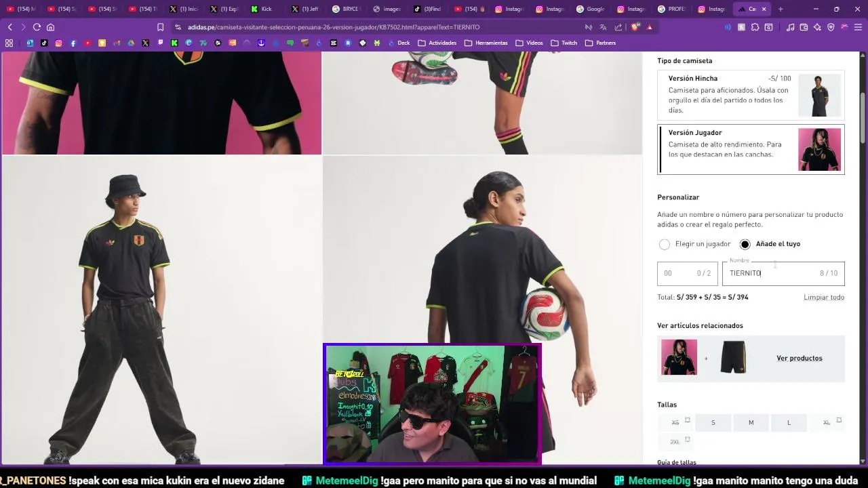
Task: Open the browser home page
Action: tap(50, 27)
